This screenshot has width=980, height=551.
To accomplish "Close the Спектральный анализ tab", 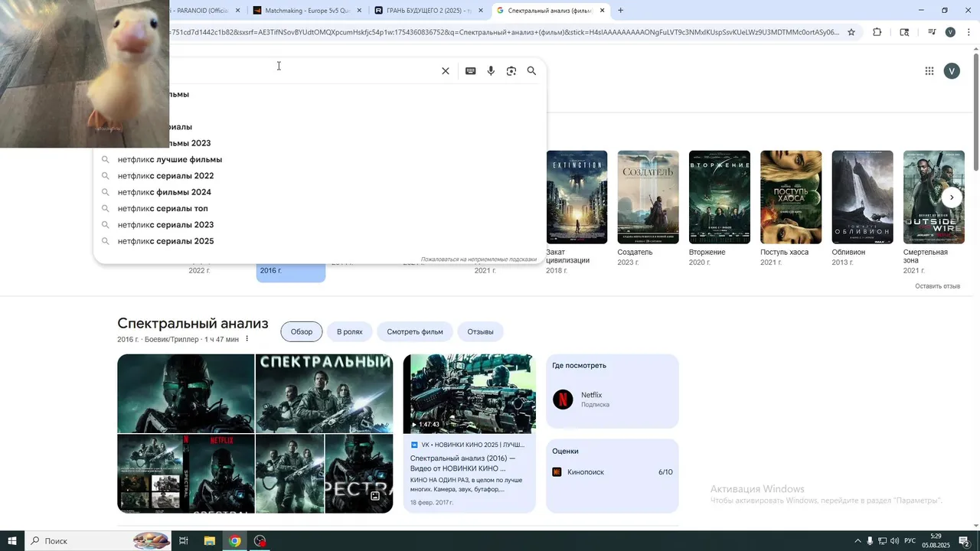I will tap(603, 11).
